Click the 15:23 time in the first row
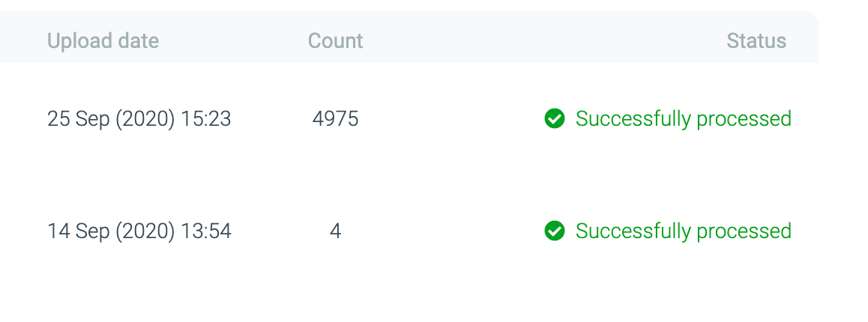 tap(206, 118)
